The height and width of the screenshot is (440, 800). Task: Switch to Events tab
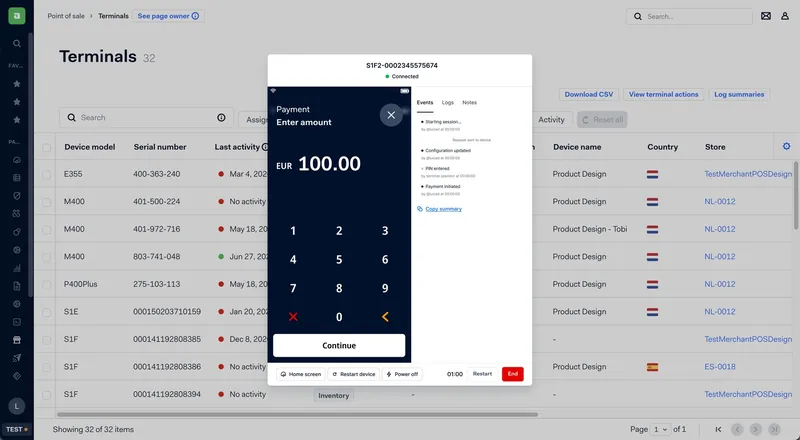pyautogui.click(x=424, y=103)
